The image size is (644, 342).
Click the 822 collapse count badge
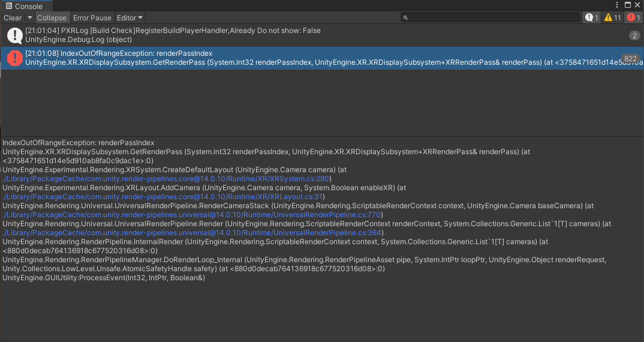coord(630,58)
